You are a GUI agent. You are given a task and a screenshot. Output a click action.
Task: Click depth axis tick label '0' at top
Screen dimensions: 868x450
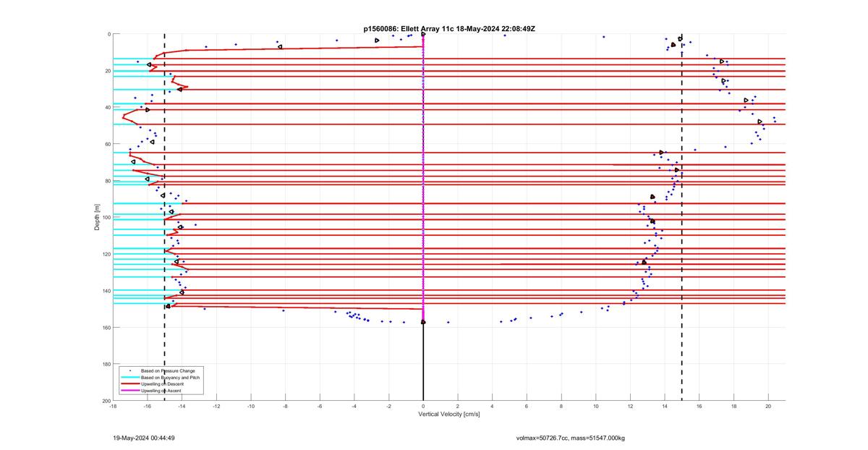click(109, 34)
